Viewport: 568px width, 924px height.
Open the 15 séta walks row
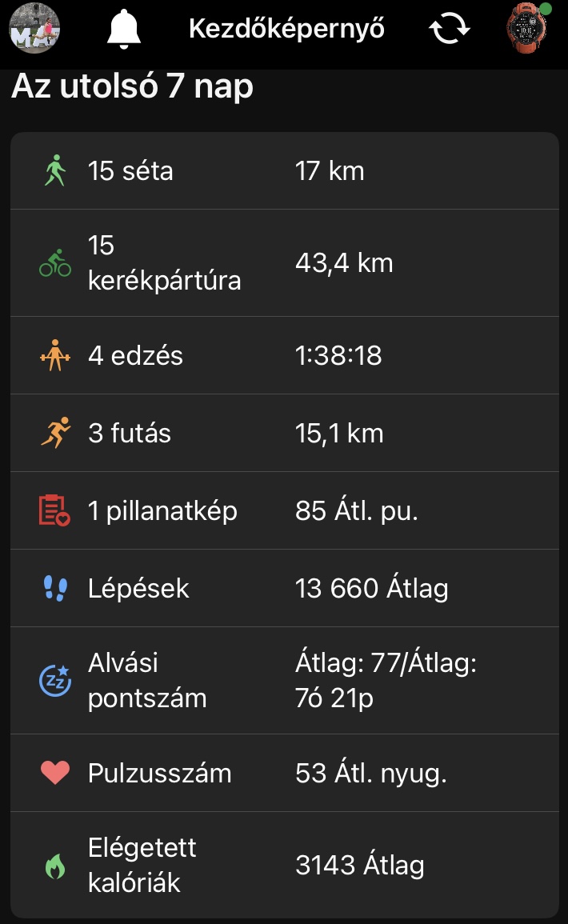[285, 171]
